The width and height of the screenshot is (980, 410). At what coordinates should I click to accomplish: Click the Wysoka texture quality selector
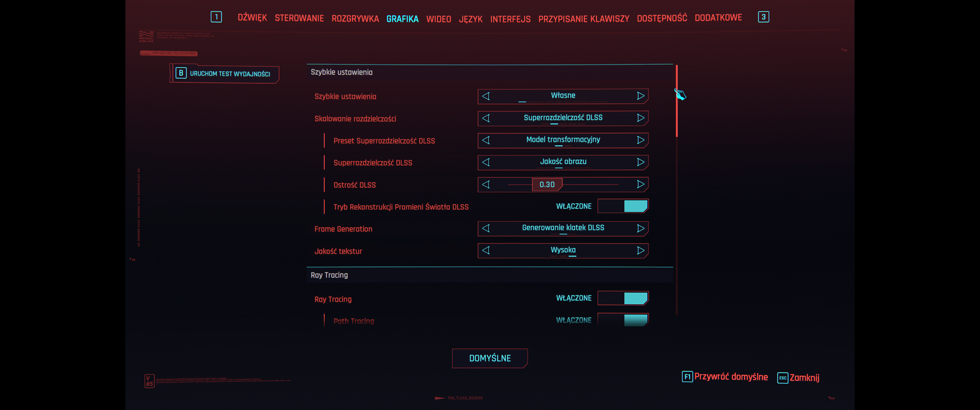(563, 250)
